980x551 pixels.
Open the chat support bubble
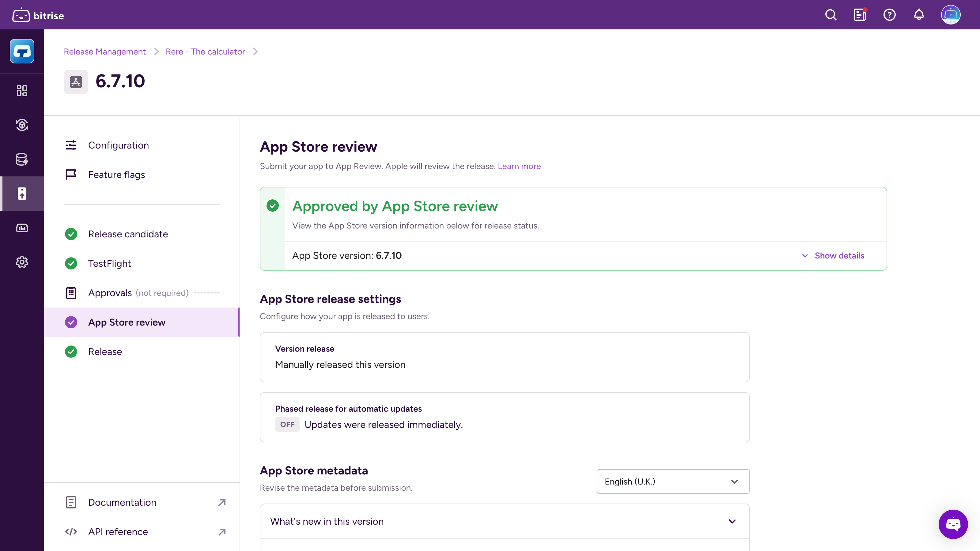953,524
